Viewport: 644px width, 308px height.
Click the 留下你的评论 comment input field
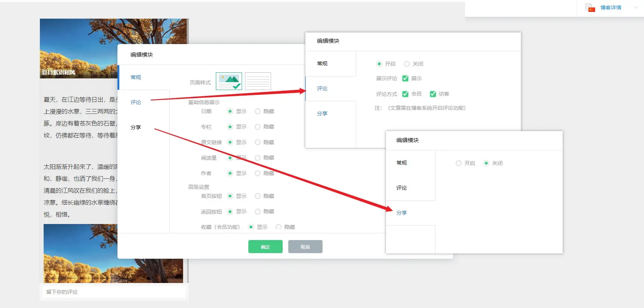[114, 292]
